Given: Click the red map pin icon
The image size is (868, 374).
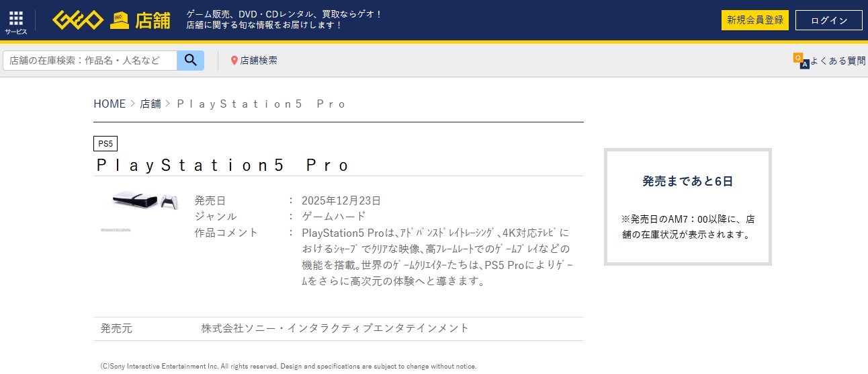Looking at the screenshot, I should [234, 61].
